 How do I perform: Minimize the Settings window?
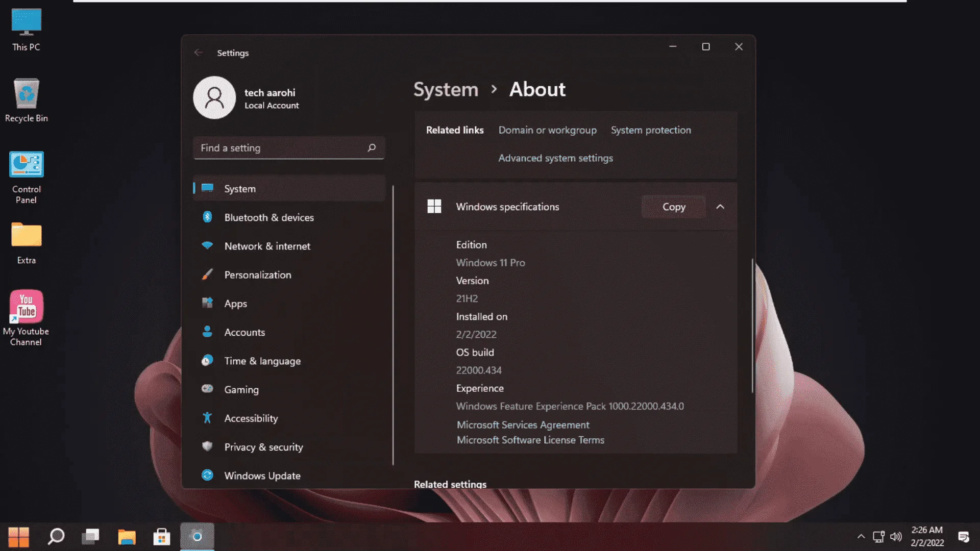click(673, 46)
